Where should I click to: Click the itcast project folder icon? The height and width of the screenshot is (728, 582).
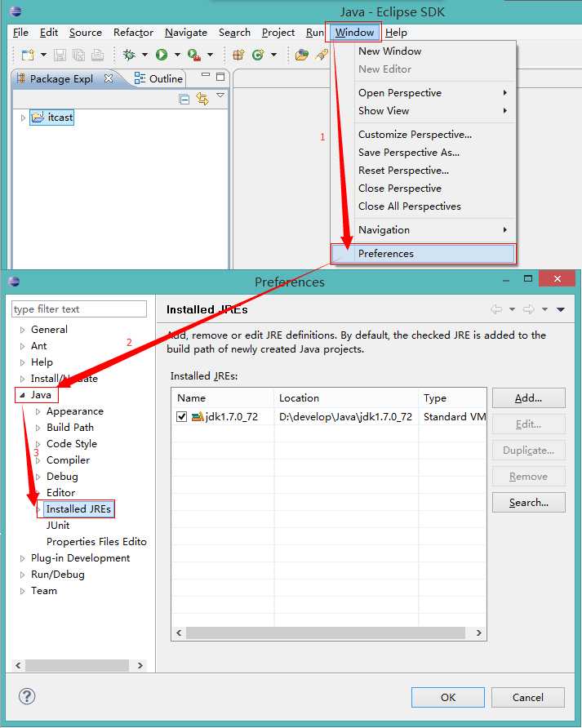coord(38,117)
